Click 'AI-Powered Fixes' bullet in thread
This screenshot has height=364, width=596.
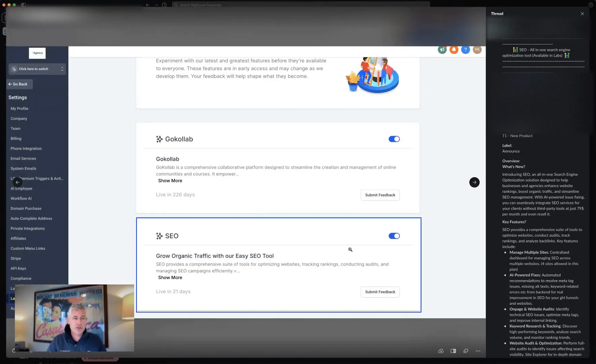(x=525, y=275)
